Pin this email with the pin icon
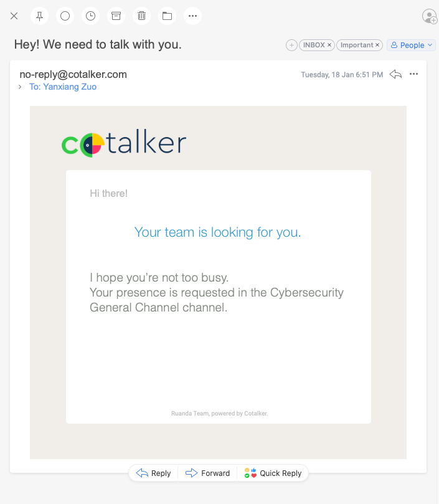Image resolution: width=439 pixels, height=504 pixels. [39, 16]
